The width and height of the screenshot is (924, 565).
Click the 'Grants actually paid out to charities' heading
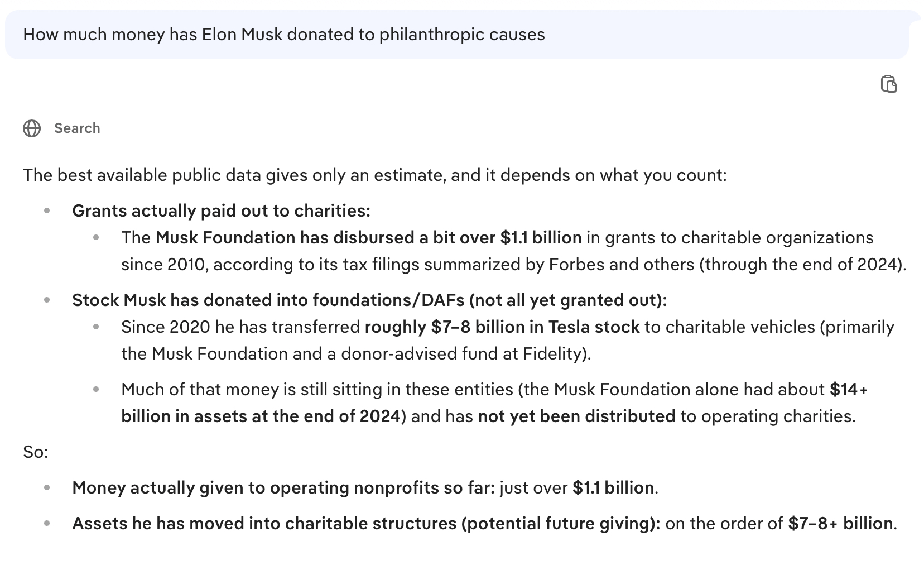click(x=221, y=211)
